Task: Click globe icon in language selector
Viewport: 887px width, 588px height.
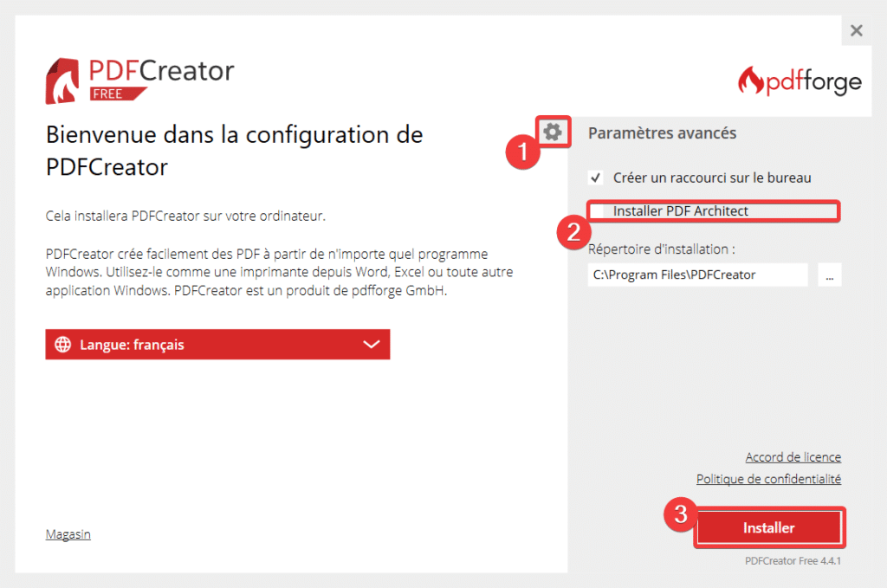Action: [x=62, y=345]
